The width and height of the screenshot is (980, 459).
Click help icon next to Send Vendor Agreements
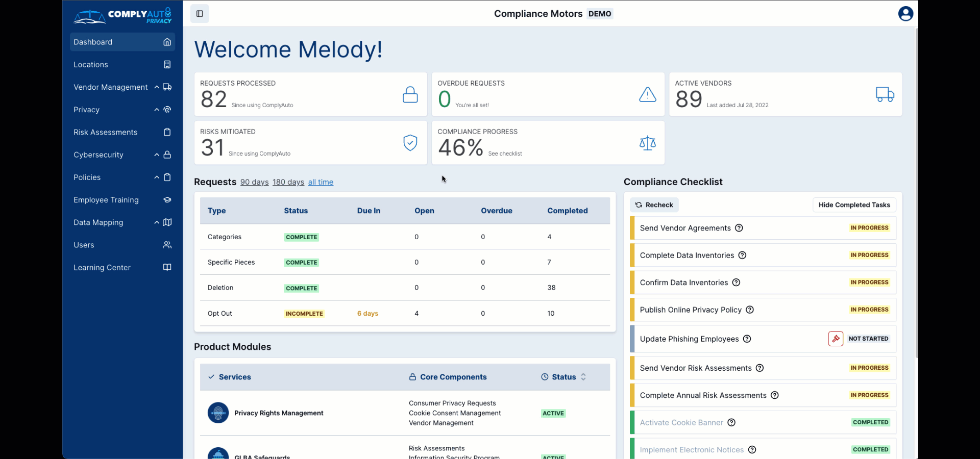coord(739,228)
